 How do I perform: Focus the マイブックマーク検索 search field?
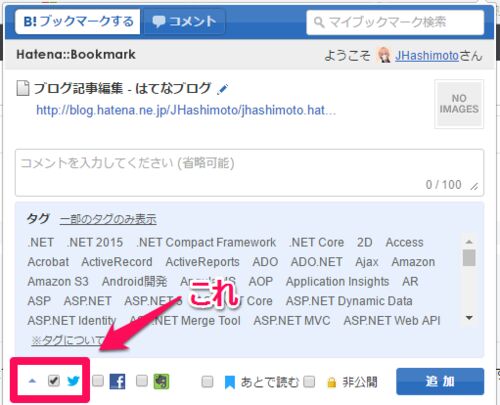click(x=395, y=22)
